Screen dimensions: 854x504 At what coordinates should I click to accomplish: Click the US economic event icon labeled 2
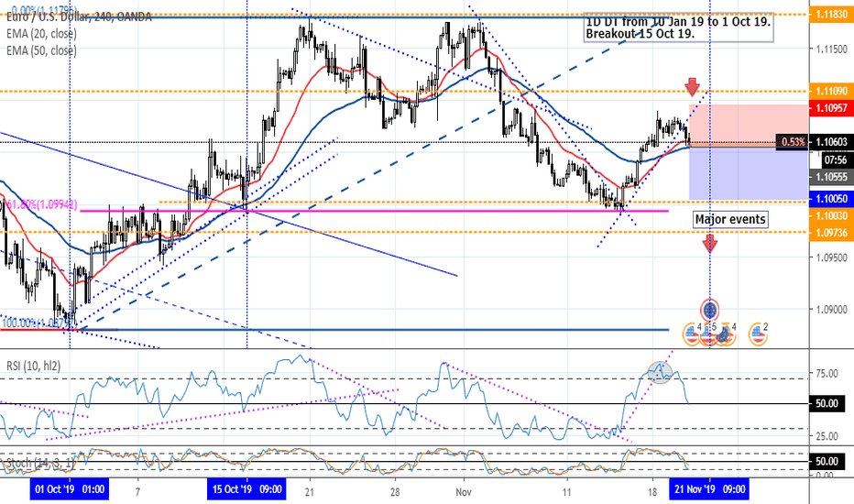pos(757,334)
